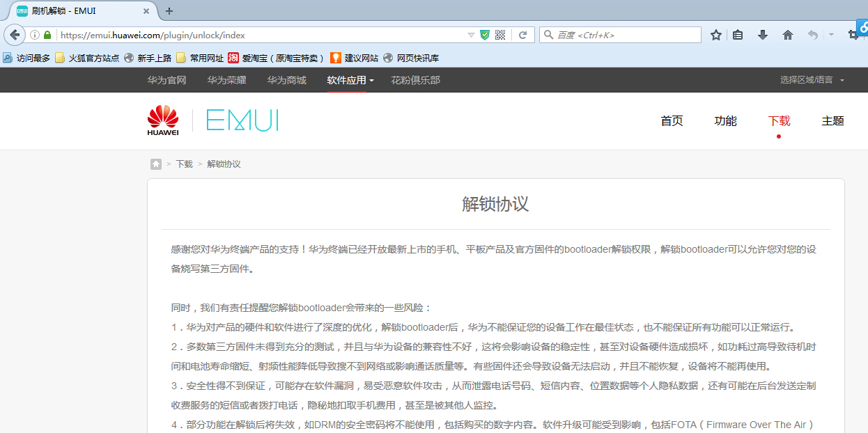Go to 华为商城 in the top bar
The width and height of the screenshot is (868, 433).
pyautogui.click(x=286, y=80)
